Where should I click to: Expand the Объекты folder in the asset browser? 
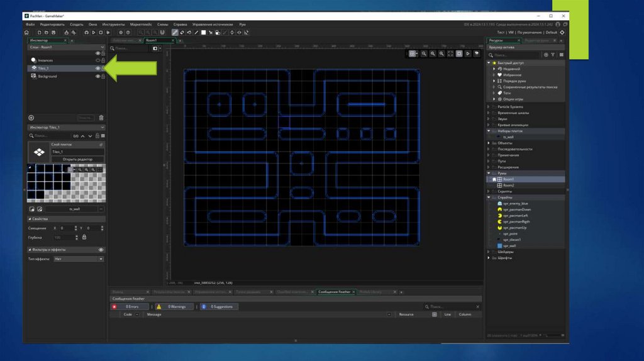pyautogui.click(x=489, y=143)
